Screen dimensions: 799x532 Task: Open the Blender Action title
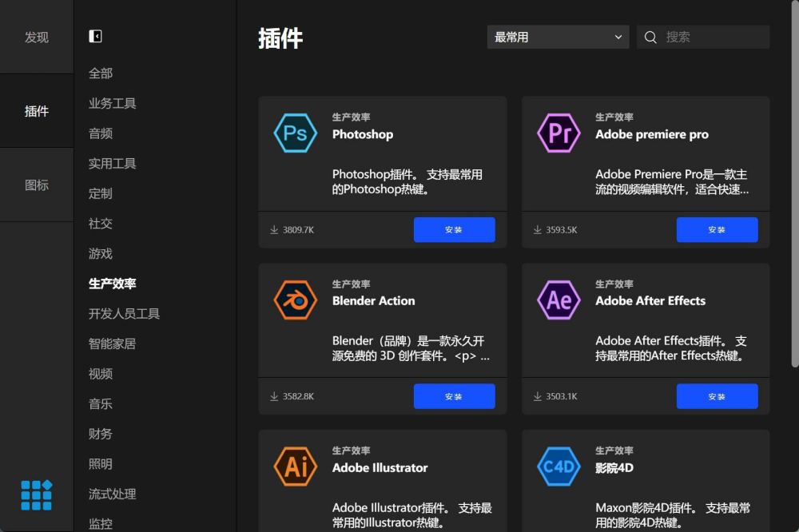pyautogui.click(x=373, y=301)
